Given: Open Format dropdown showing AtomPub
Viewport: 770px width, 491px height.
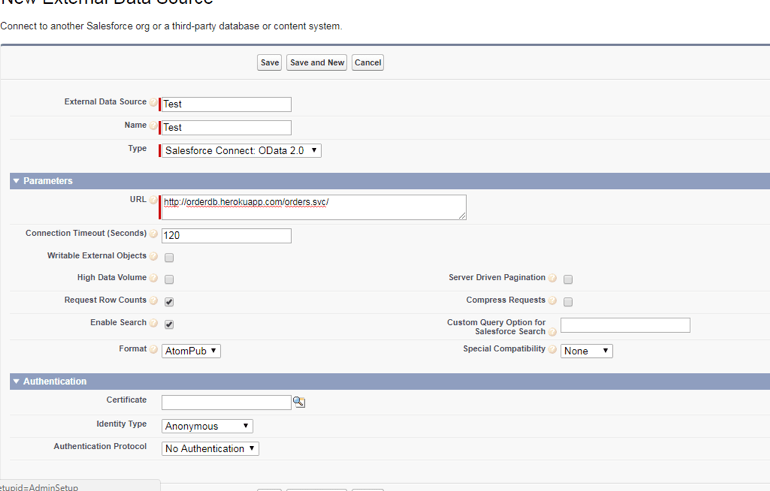Looking at the screenshot, I should pyautogui.click(x=191, y=351).
